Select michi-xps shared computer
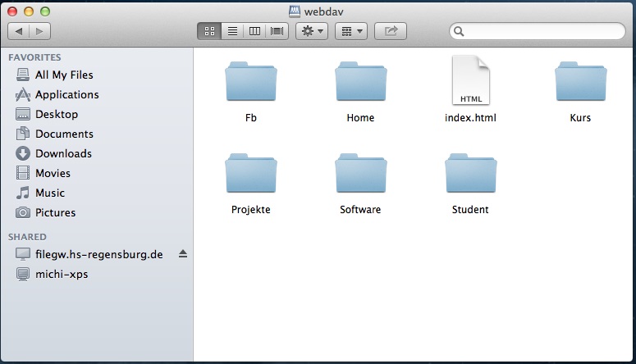Viewport: 636px width, 364px height. (x=52, y=274)
